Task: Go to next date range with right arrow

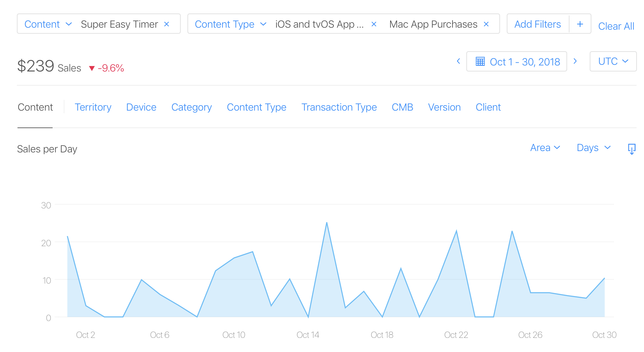Action: pos(575,61)
